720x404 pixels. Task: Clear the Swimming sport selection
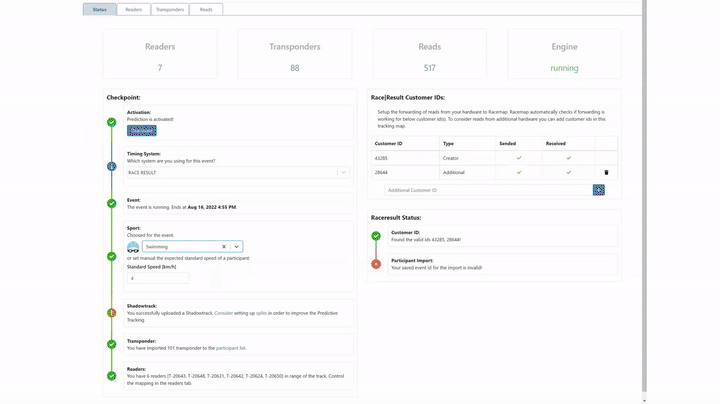(x=224, y=246)
